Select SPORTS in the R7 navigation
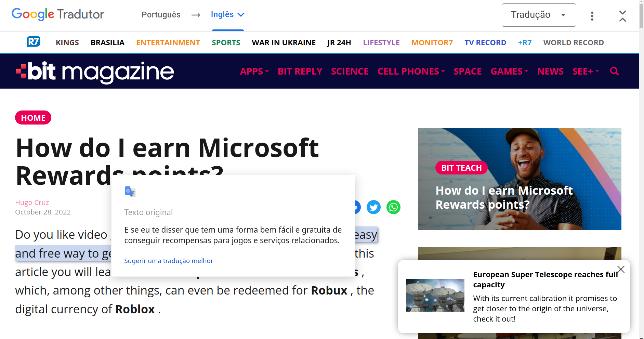The image size is (644, 339). [226, 42]
